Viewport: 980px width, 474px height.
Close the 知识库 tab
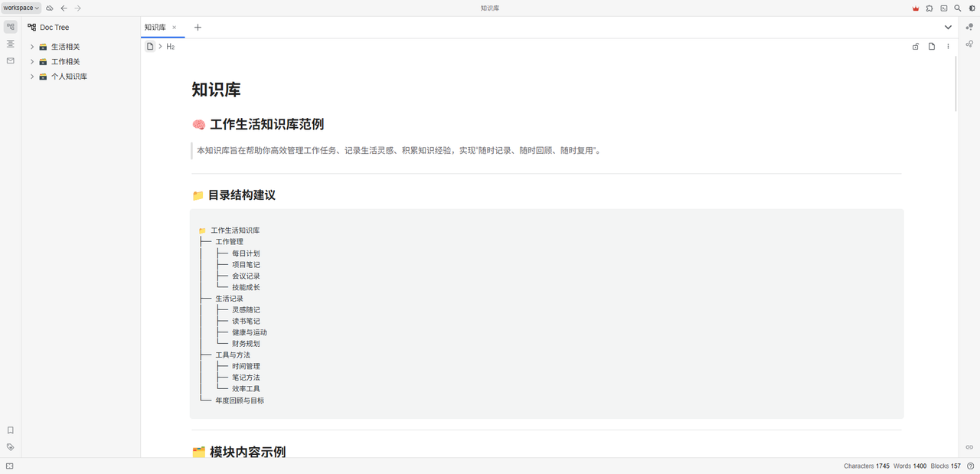click(174, 28)
